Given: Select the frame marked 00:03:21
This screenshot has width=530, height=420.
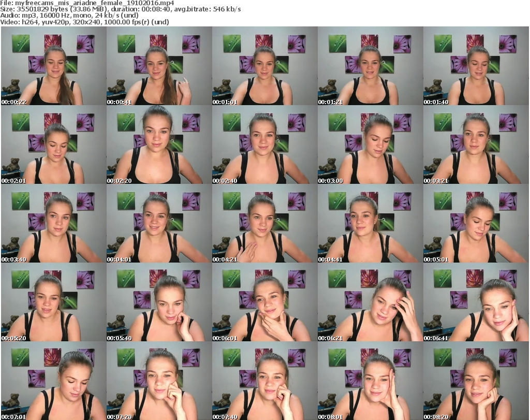Looking at the screenshot, I should (x=475, y=145).
